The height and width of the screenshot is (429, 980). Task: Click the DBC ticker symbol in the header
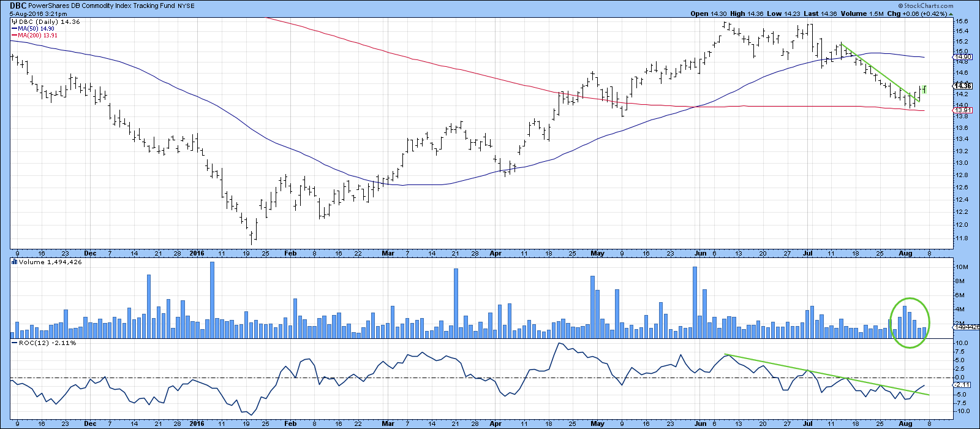point(18,5)
